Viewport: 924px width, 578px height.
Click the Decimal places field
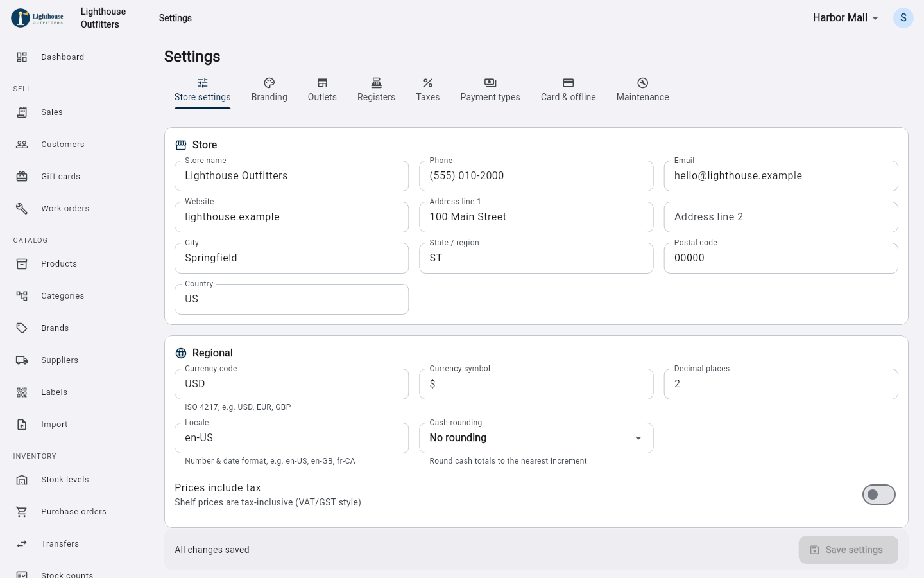point(781,384)
